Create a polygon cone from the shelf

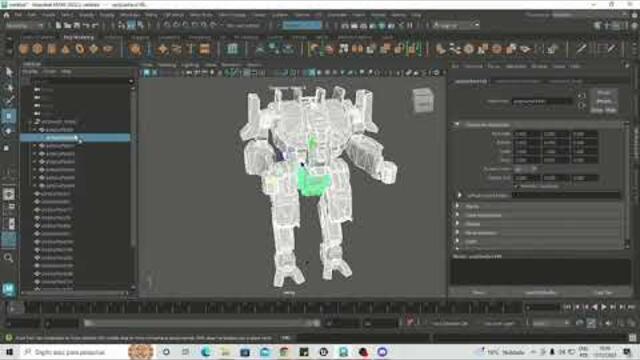pyautogui.click(x=66, y=49)
